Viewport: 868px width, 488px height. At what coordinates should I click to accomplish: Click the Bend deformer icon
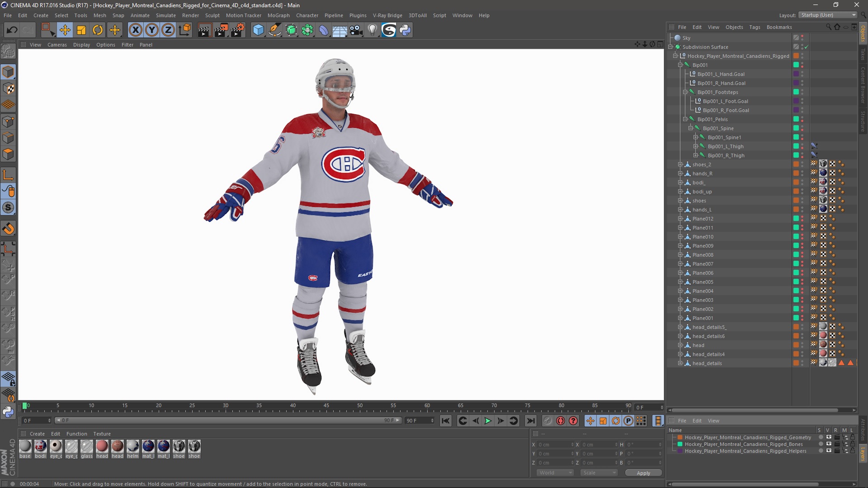[x=324, y=30]
